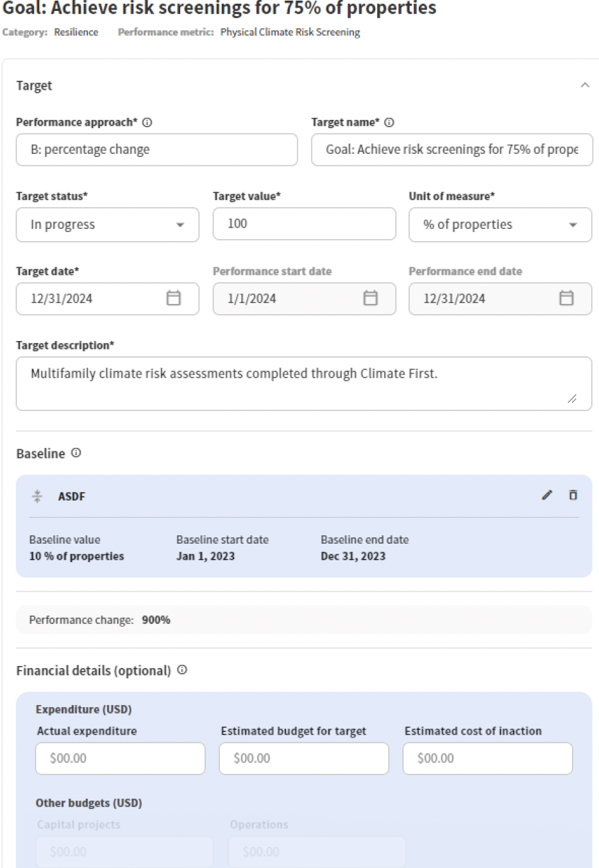Image resolution: width=599 pixels, height=868 pixels.
Task: Click the drag handle next to ASDF
Action: click(37, 496)
